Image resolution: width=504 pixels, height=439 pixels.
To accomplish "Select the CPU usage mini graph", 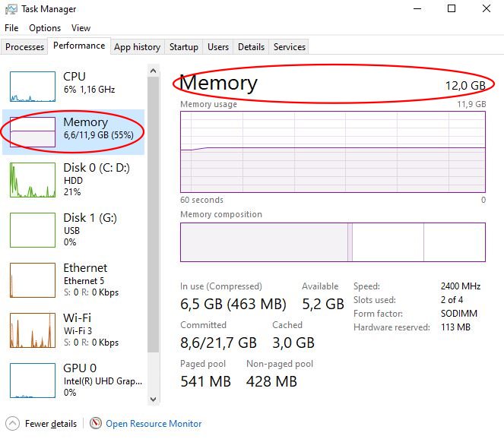I will pyautogui.click(x=33, y=87).
